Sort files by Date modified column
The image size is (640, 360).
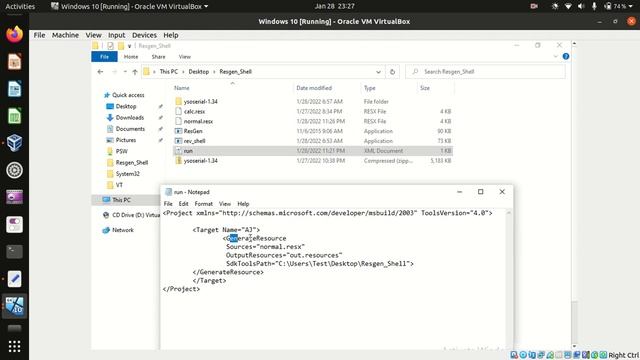point(314,88)
